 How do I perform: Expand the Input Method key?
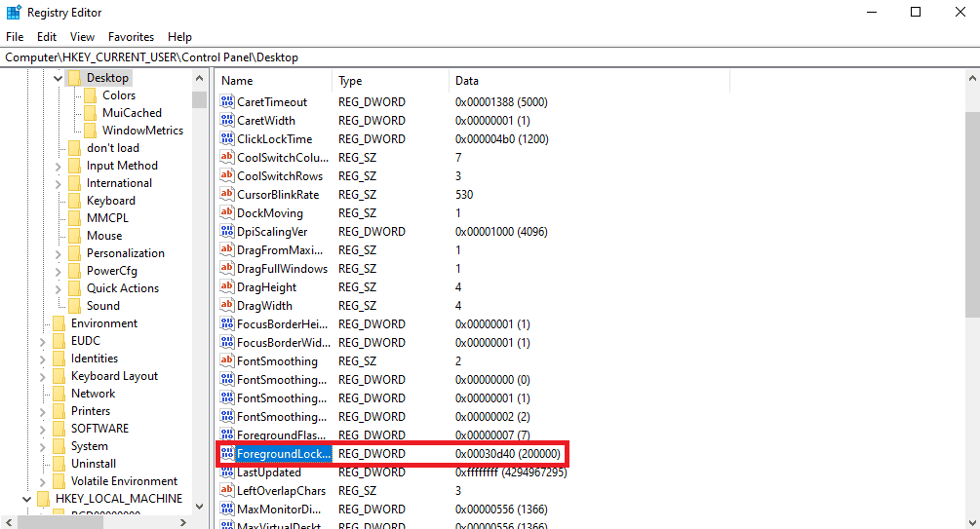tap(58, 167)
